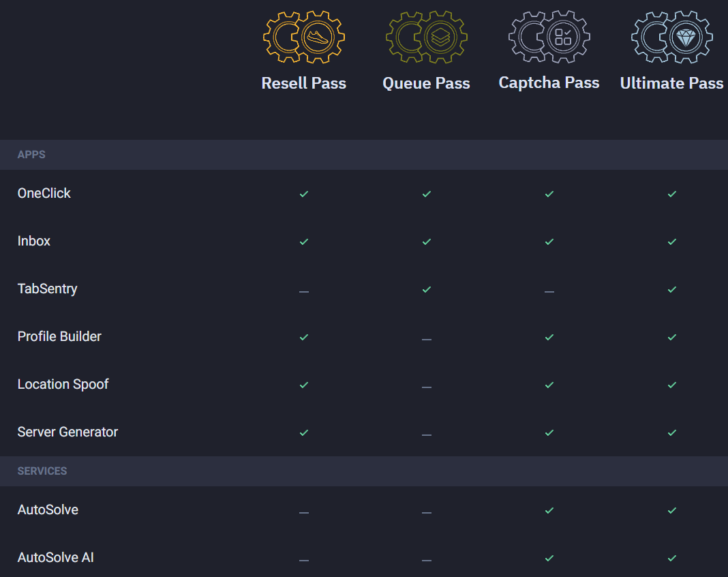Click Profile Builder checkmark under Resell Pass
This screenshot has width=728, height=577.
point(303,338)
